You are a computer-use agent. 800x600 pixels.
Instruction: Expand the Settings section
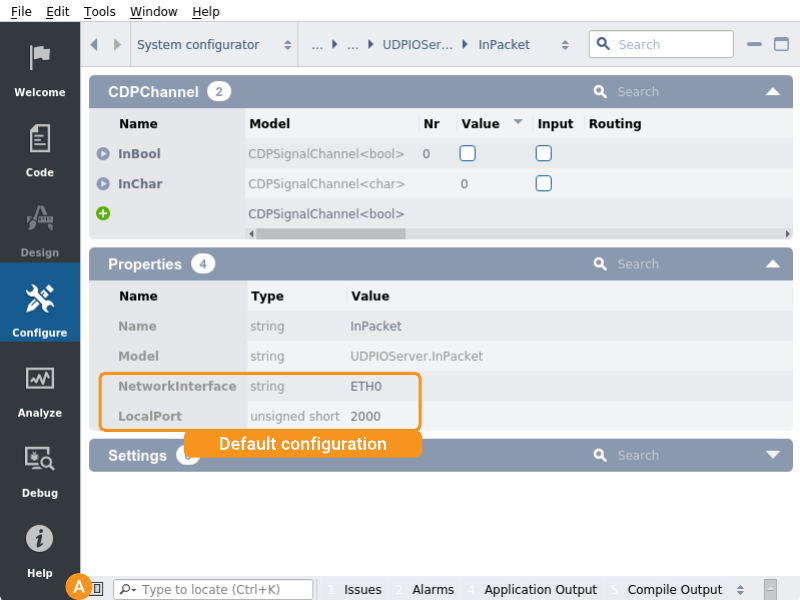click(772, 455)
